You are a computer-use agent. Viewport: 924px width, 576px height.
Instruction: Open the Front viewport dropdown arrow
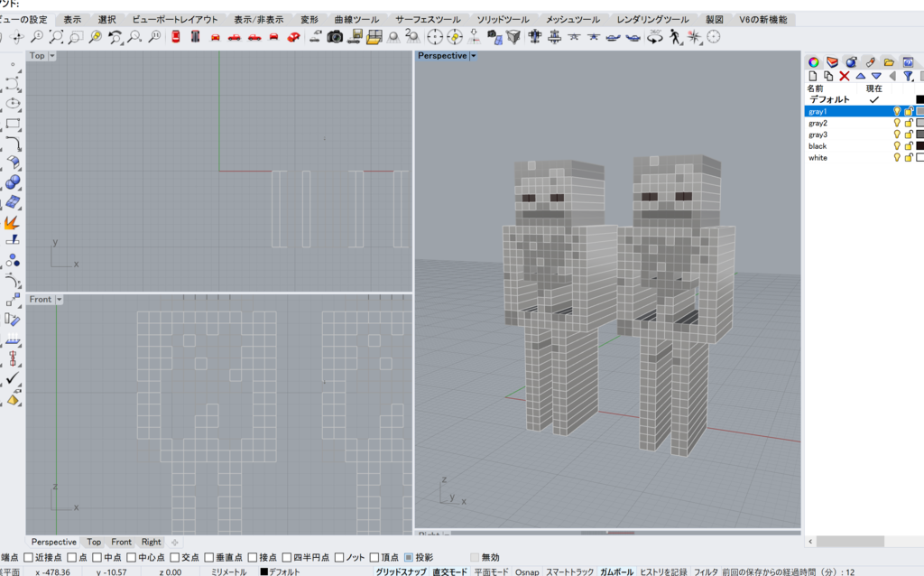coord(59,300)
